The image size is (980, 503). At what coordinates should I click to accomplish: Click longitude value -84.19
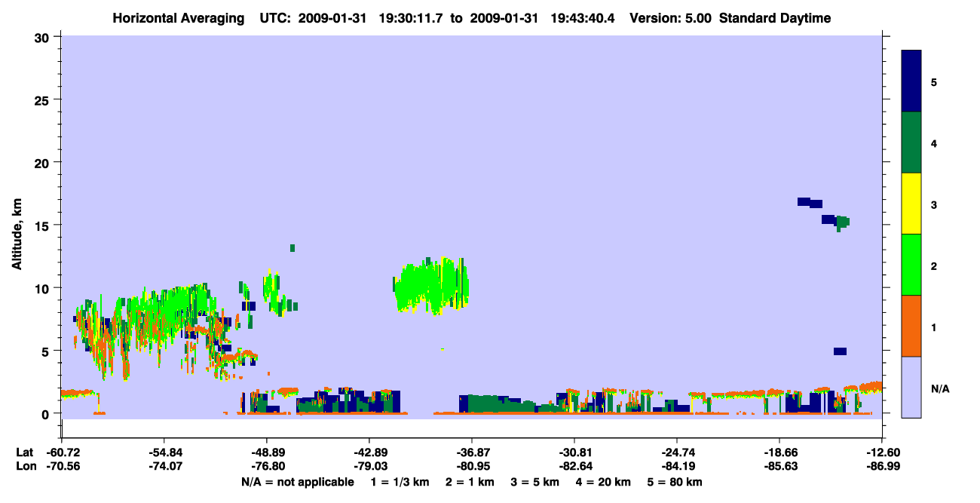pos(677,466)
